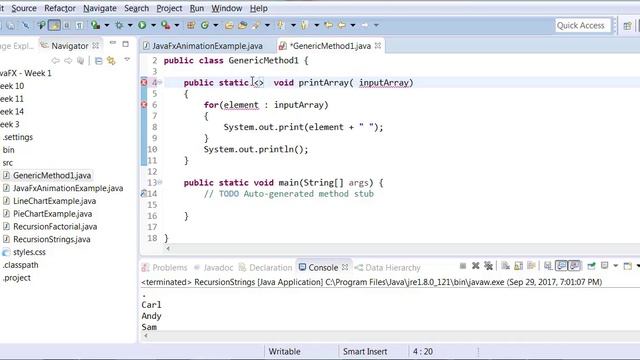
Task: Toggle Show Console When Standard Out Changes
Action: [561, 266]
